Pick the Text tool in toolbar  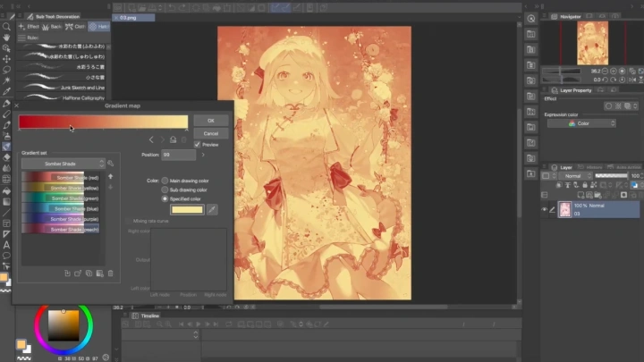(7, 244)
